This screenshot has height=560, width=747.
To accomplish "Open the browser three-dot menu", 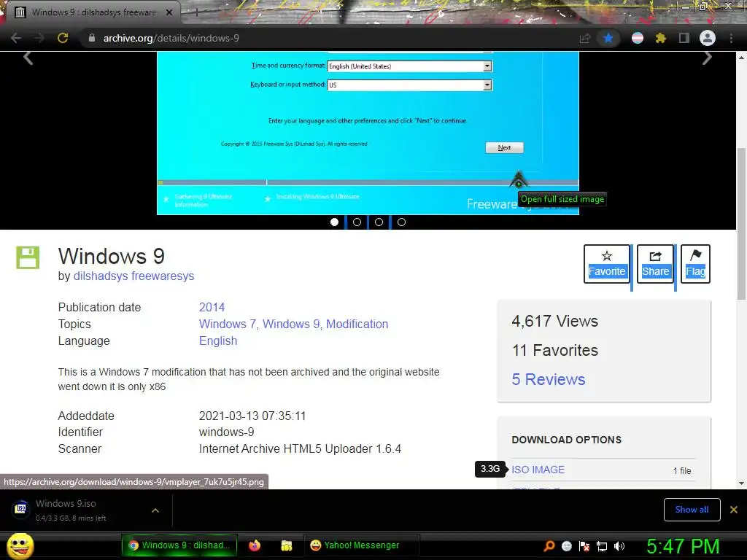I will pyautogui.click(x=731, y=38).
